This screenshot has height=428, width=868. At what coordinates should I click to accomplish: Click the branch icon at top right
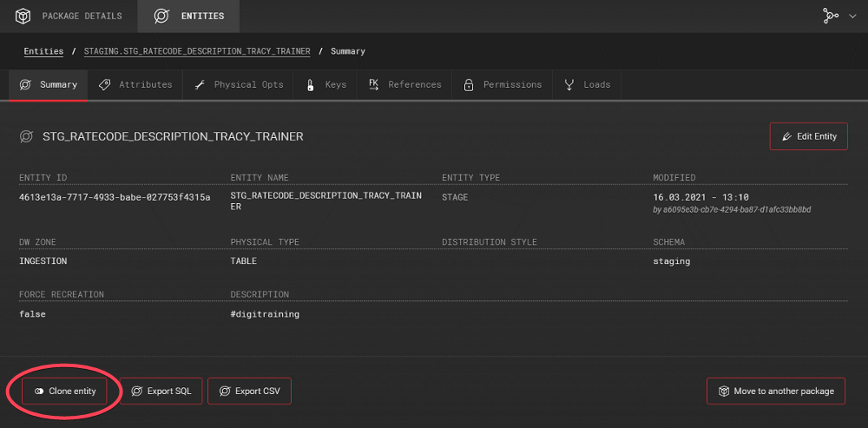tap(832, 16)
